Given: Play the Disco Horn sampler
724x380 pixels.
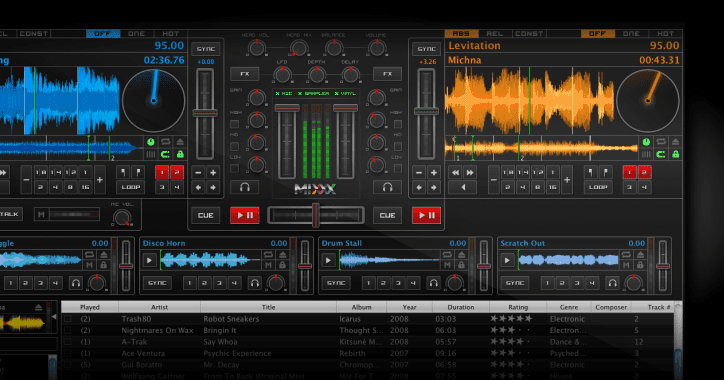Looking at the screenshot, I should pos(149,260).
